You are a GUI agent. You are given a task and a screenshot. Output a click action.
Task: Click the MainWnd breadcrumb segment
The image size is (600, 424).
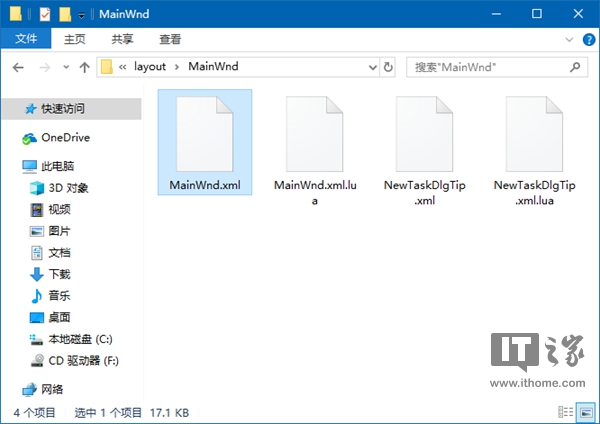(x=213, y=67)
